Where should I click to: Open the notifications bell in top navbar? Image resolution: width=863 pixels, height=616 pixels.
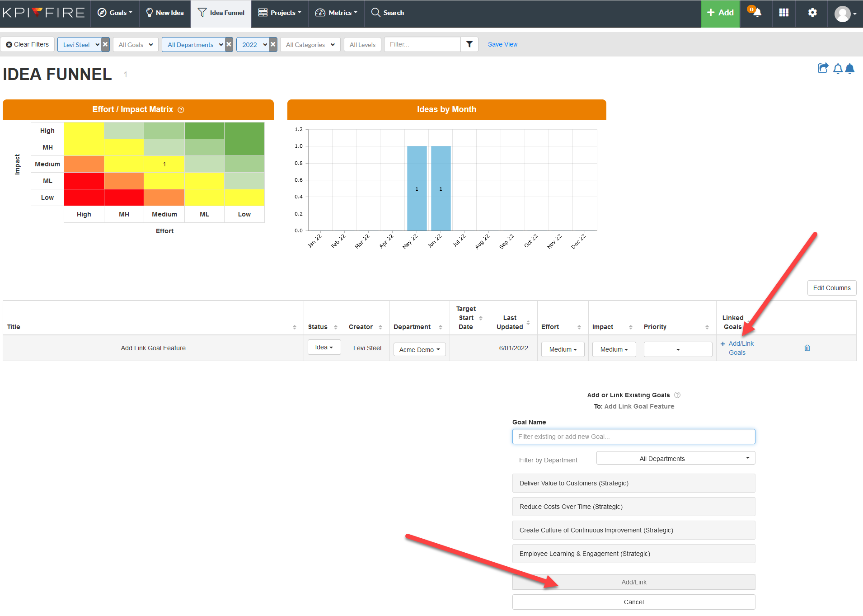pos(756,13)
